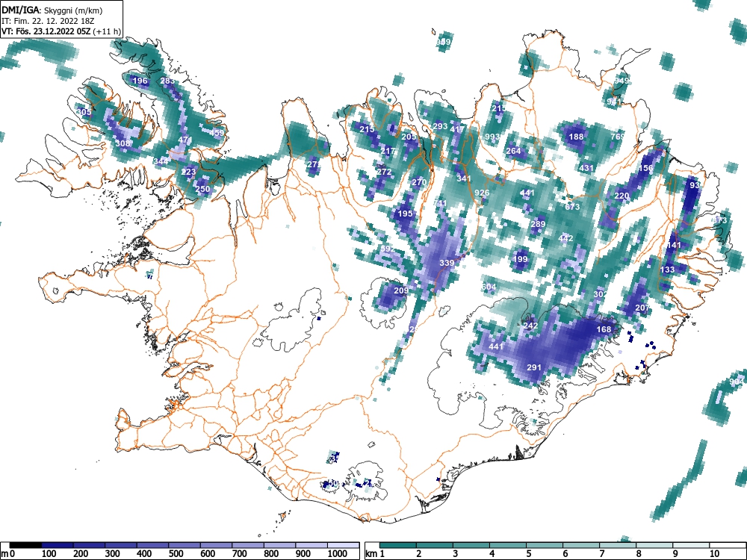This screenshot has height=560, width=747.
Task: Click the visibility value '673' on the map
Action: [x=572, y=207]
